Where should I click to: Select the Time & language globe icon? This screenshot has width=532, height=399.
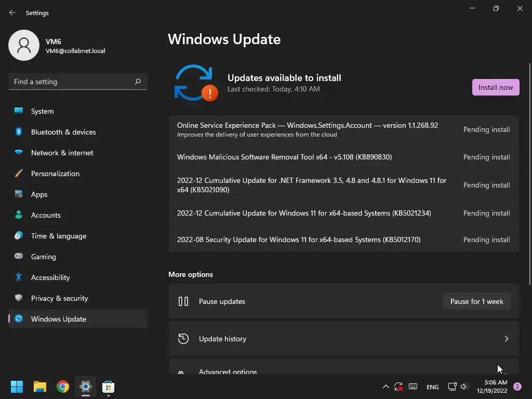(x=19, y=235)
